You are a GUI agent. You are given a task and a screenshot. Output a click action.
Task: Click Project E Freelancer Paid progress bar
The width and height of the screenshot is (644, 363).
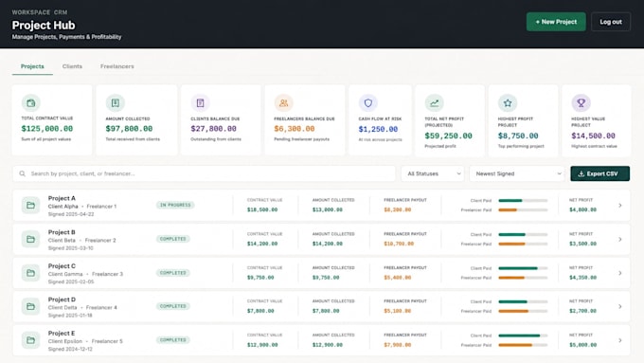coord(523,345)
